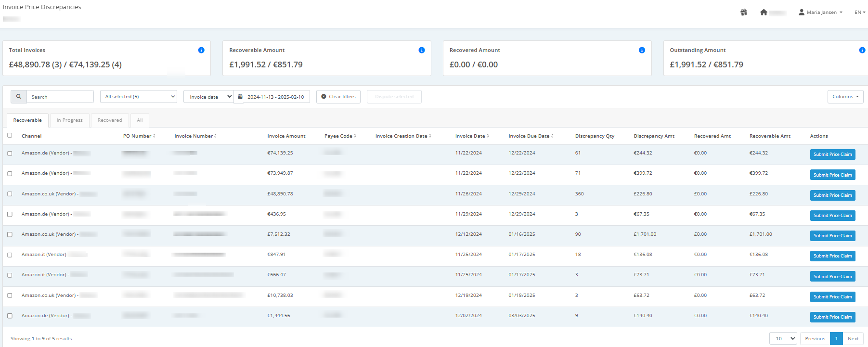Switch to the Recoverable tab
The height and width of the screenshot is (347, 868).
(x=27, y=120)
